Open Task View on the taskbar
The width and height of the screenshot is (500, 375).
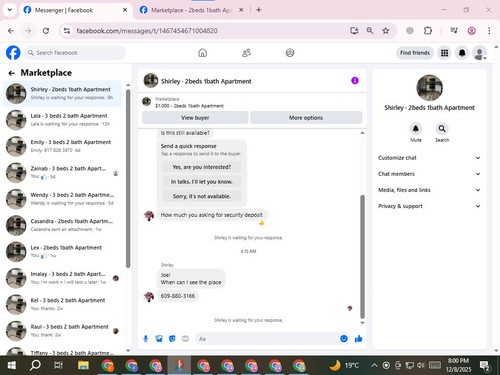coord(58,365)
